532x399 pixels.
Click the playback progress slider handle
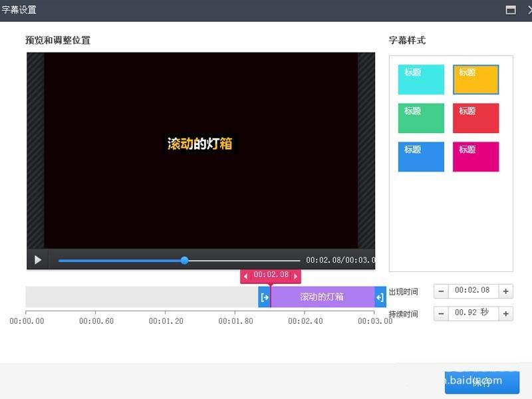(x=184, y=260)
